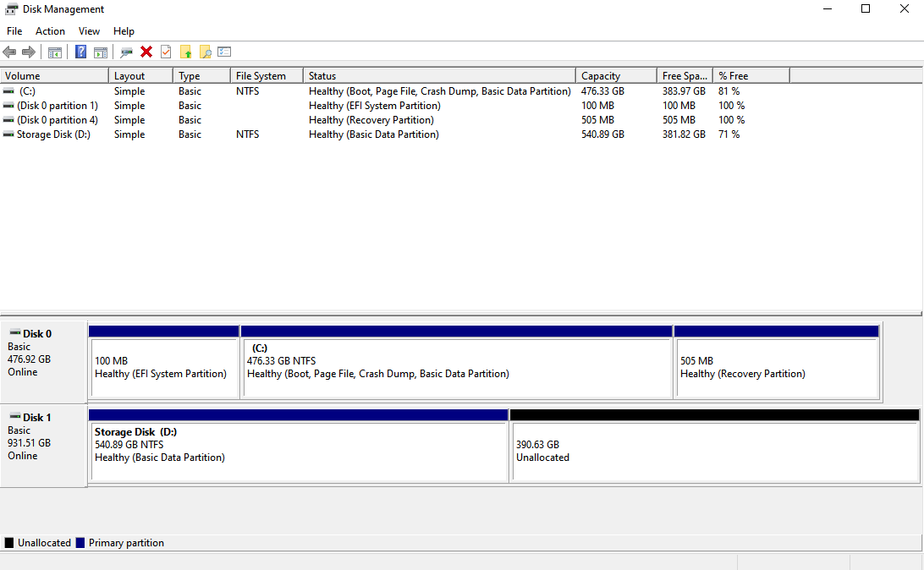924x570 pixels.
Task: Minimize the Disk Management window
Action: tap(828, 8)
